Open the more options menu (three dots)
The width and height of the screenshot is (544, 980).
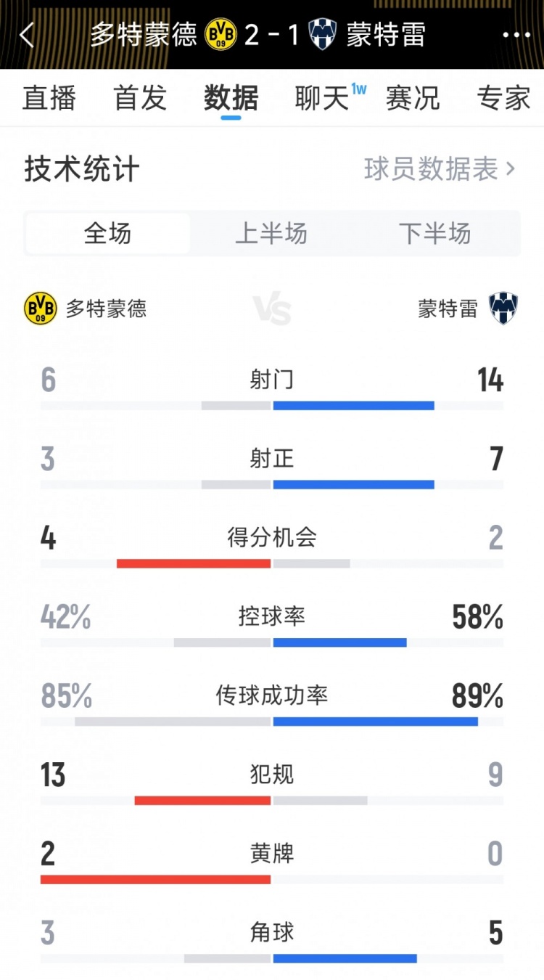[516, 34]
